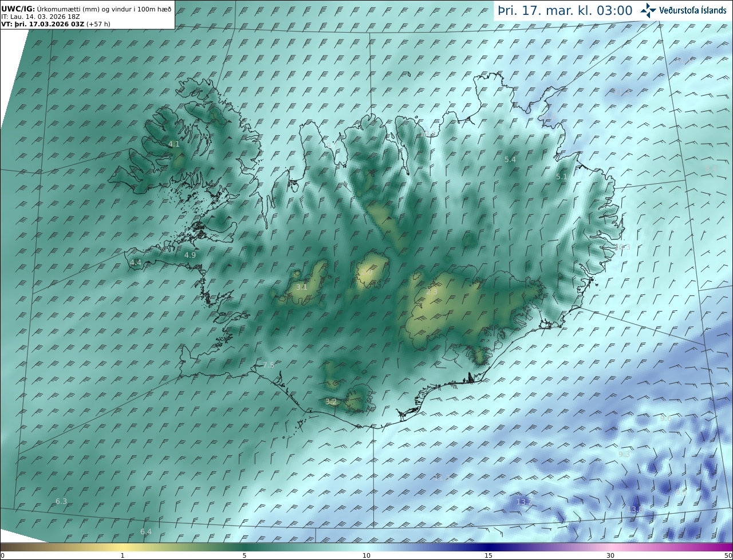Image resolution: width=733 pixels, height=560 pixels.
Task: Click the 'VT: Þri. 17.03.2026 03Z' line
Action: pyautogui.click(x=56, y=24)
